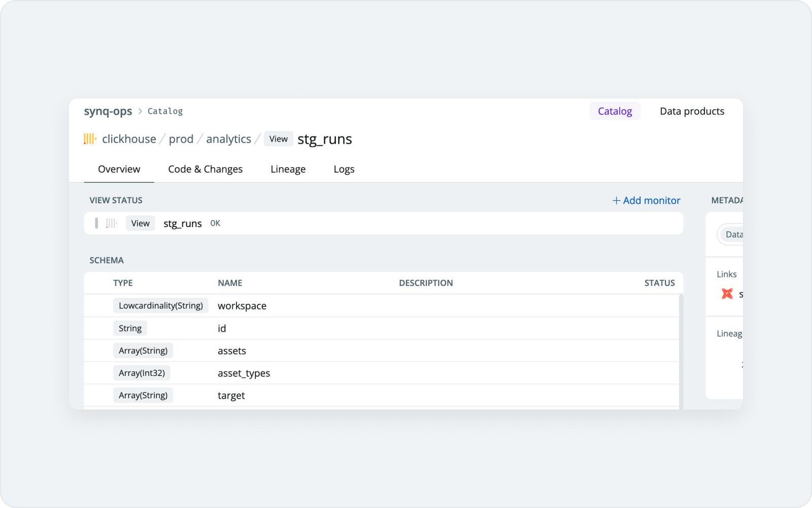The height and width of the screenshot is (508, 812).
Task: Click the Array(Int32) type badge
Action: 142,373
